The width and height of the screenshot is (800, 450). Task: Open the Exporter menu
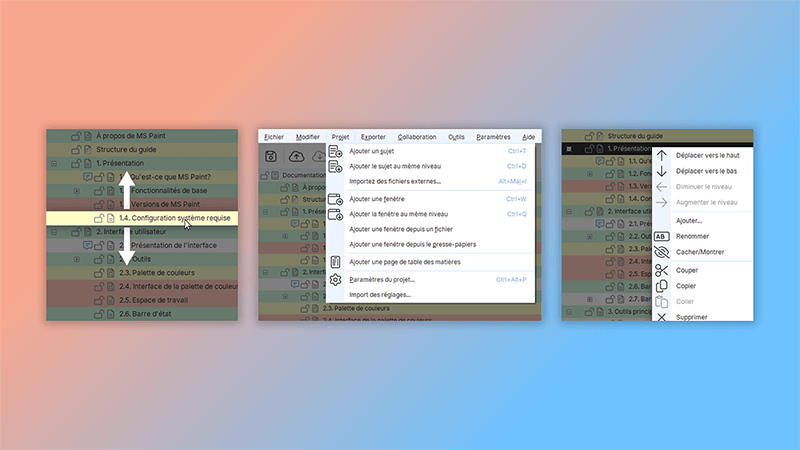373,137
